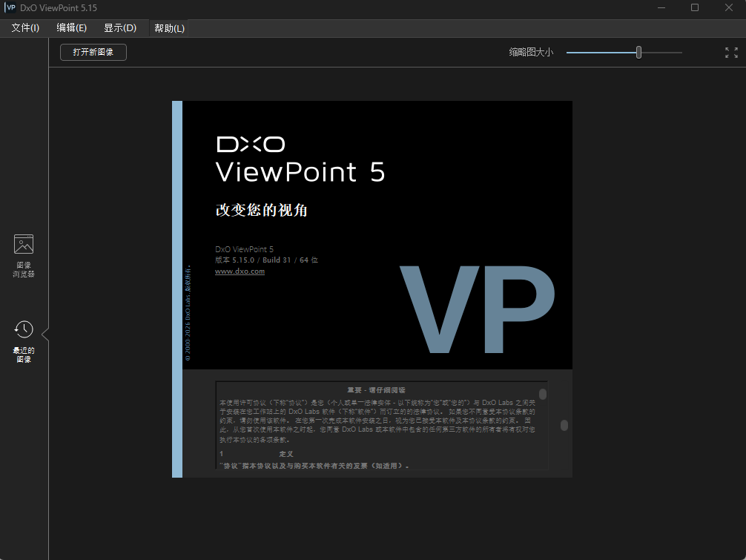Minimize the DxO ViewPoint window

point(661,7)
